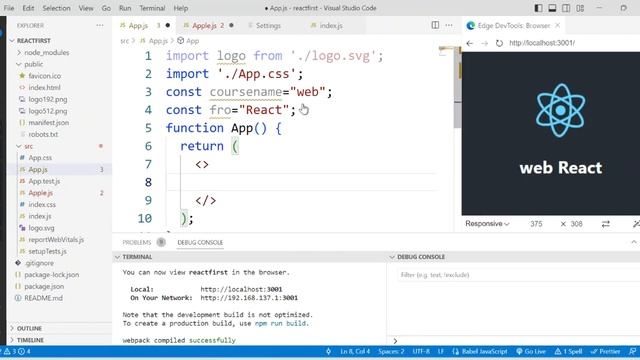This screenshot has height=360, width=640.
Task: Open Apple.js in the explorer
Action: coord(40,193)
